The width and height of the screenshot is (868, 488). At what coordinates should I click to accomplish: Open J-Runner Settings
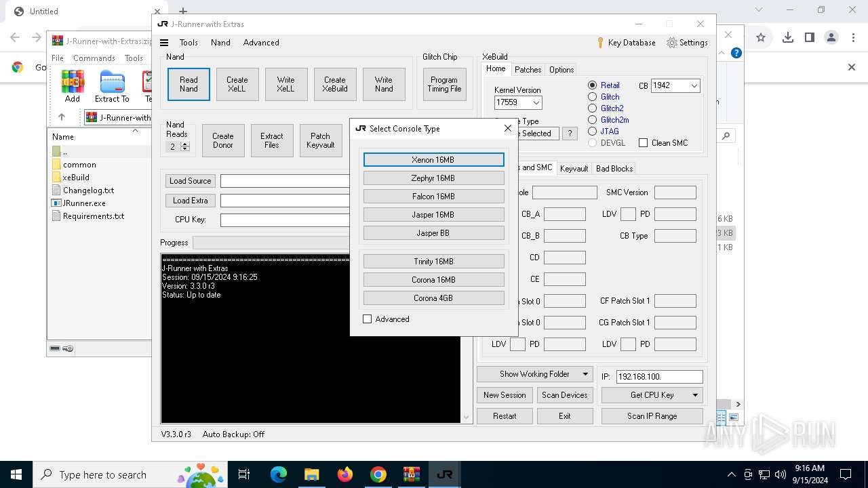click(687, 43)
